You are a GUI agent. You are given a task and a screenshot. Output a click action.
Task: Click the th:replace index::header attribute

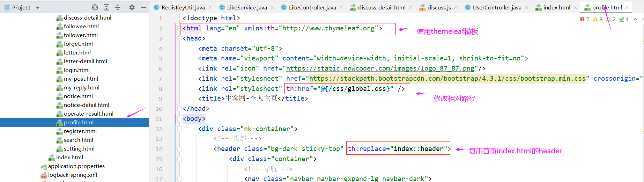tap(398, 149)
